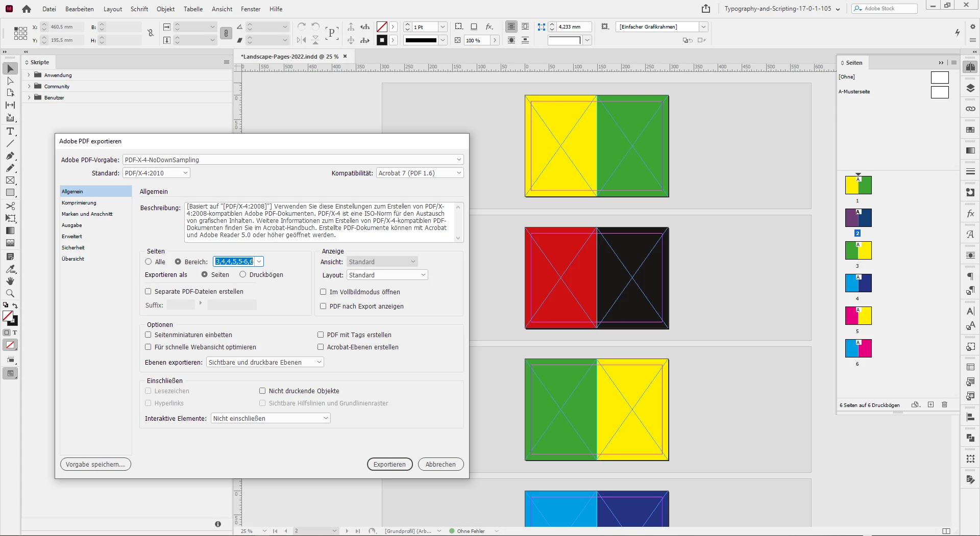Screen dimensions: 980x536
Task: Open the Datei menu
Action: pyautogui.click(x=49, y=9)
